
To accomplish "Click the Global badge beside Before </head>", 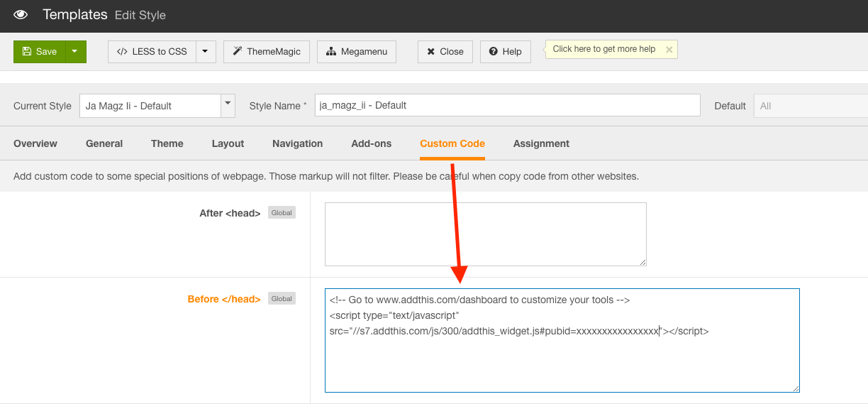I will [x=282, y=299].
